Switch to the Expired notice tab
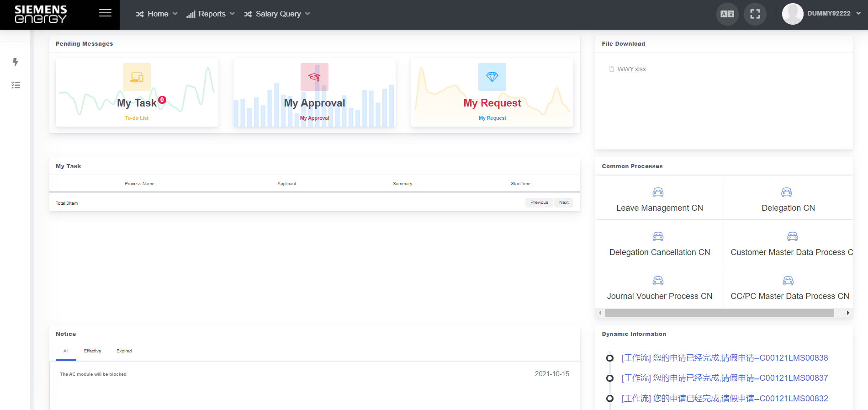The width and height of the screenshot is (868, 410). (x=124, y=351)
